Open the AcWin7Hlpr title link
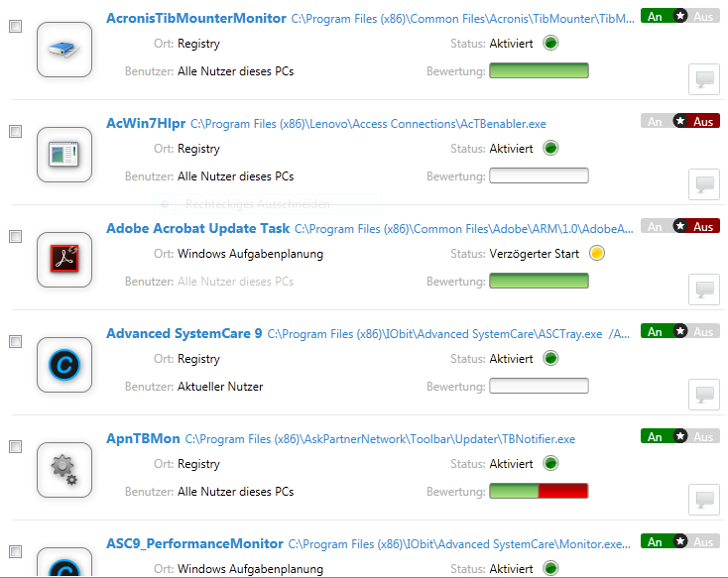 [x=146, y=124]
